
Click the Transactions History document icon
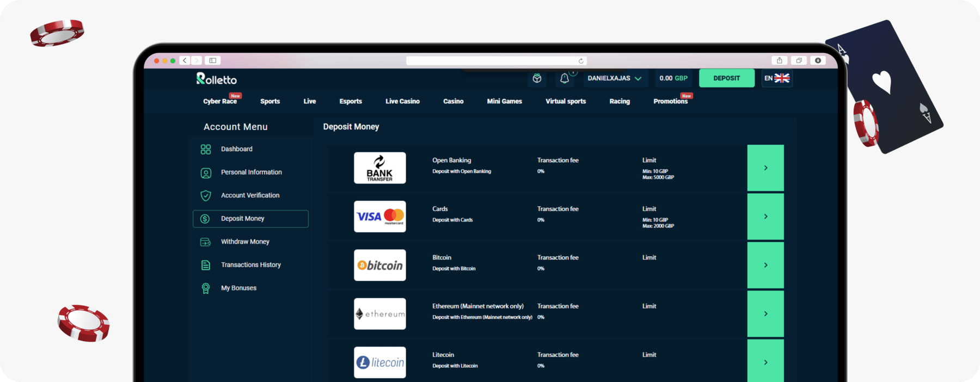point(206,265)
